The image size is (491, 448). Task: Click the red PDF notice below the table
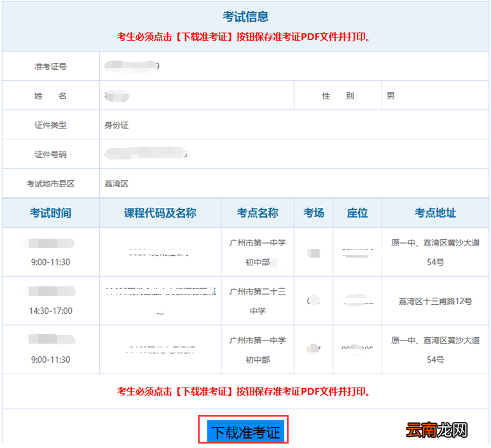[x=244, y=391]
